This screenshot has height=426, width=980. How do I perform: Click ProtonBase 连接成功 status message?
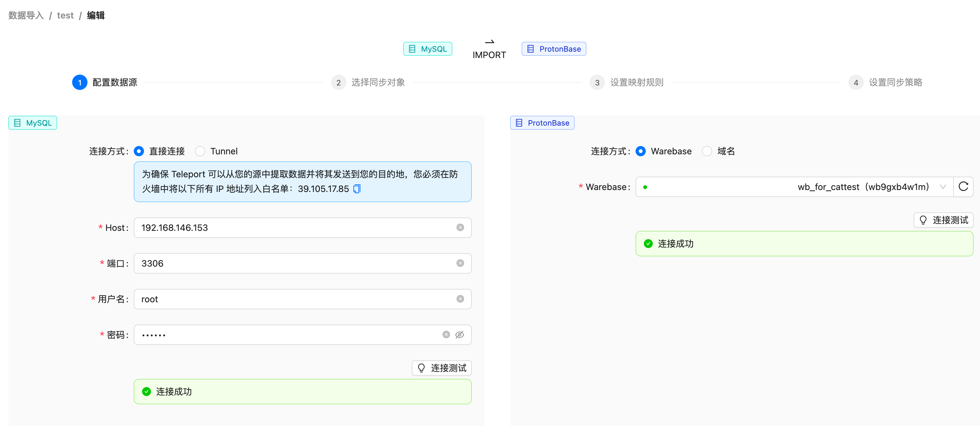point(804,244)
